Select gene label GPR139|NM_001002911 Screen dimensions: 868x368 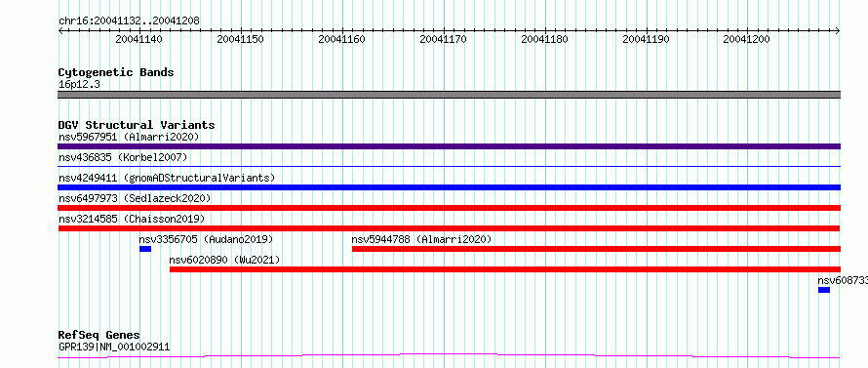point(114,348)
